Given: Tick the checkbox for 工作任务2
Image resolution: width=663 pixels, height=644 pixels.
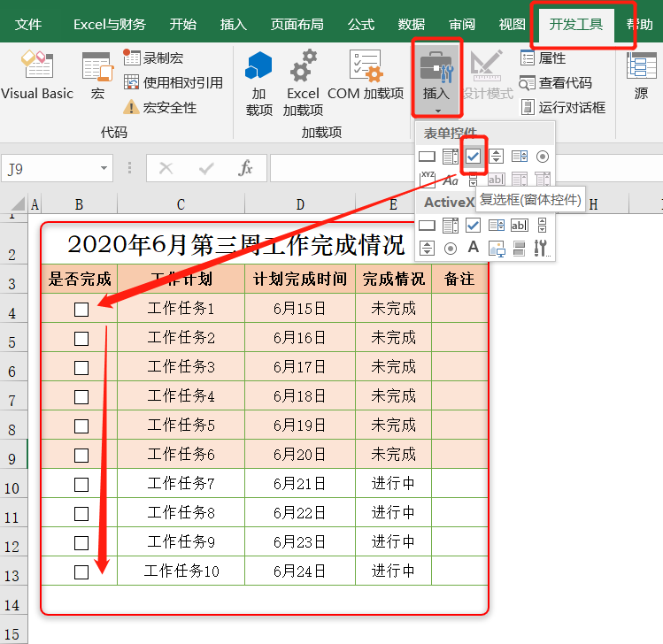Looking at the screenshot, I should [x=81, y=339].
